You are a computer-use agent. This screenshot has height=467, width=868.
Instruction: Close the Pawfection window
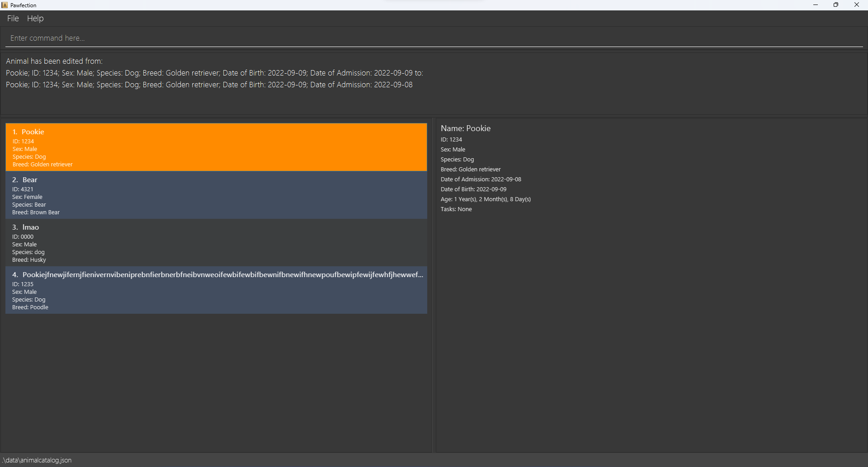click(857, 5)
